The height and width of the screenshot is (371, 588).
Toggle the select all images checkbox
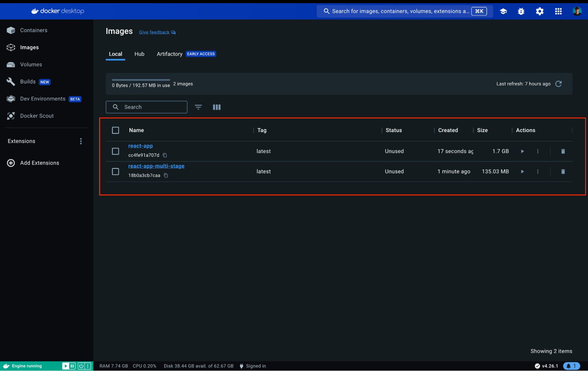pos(115,130)
